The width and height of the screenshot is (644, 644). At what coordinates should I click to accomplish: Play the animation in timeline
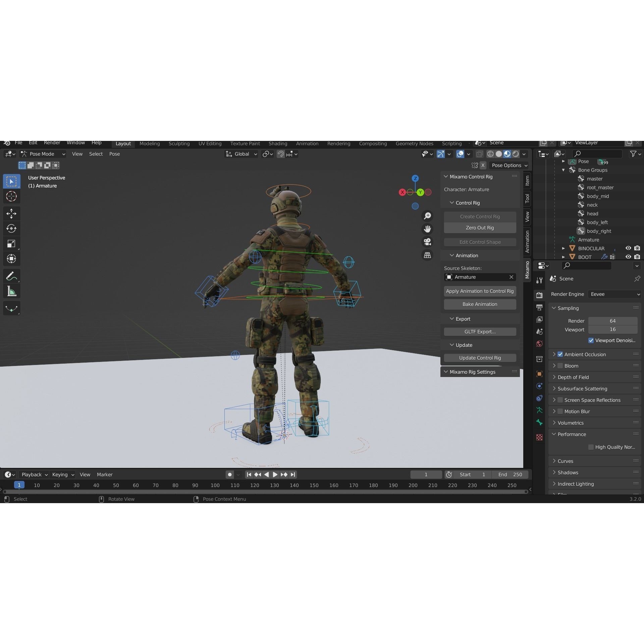pos(275,475)
